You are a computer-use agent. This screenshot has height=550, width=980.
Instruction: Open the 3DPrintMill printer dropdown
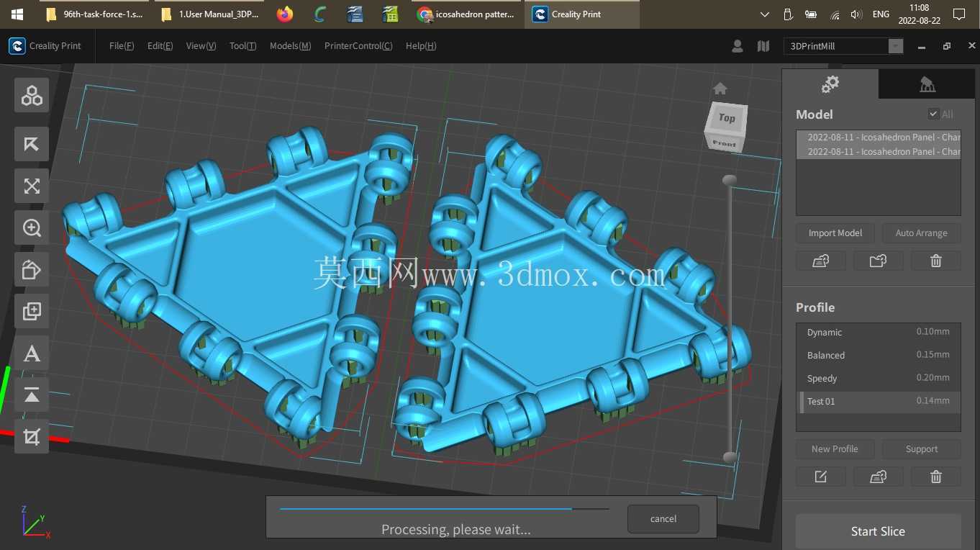(x=843, y=46)
